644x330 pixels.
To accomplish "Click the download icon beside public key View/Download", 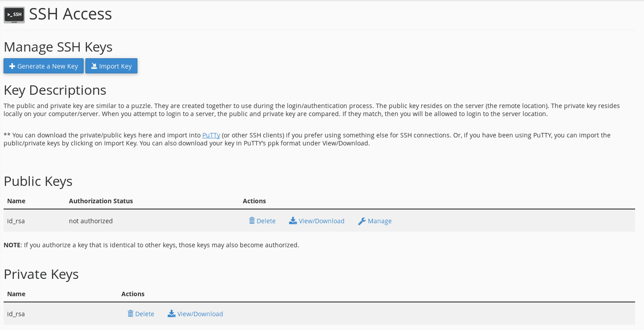I will click(x=293, y=221).
